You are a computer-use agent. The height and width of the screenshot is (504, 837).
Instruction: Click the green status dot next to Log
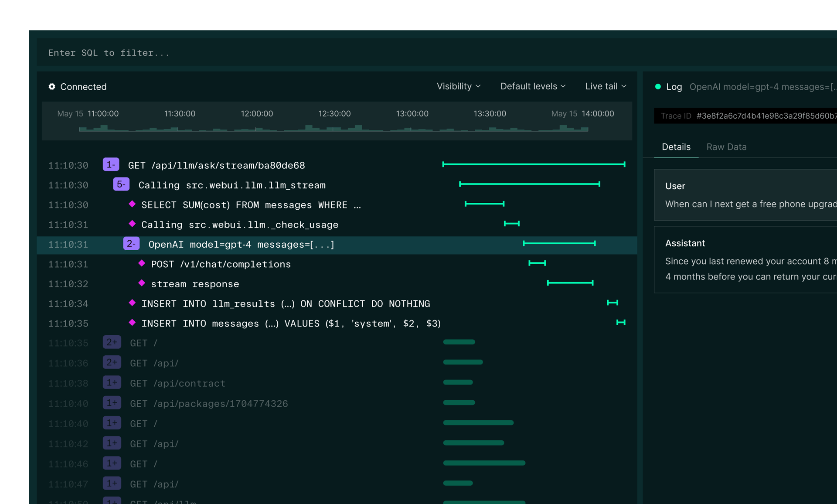point(658,87)
